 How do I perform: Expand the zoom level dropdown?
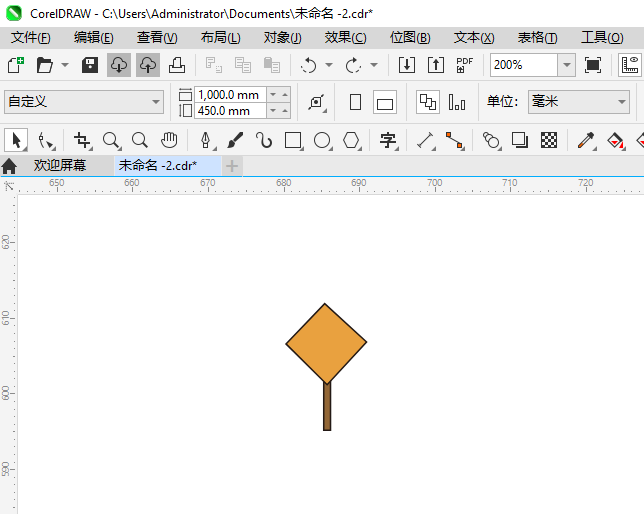coord(567,65)
